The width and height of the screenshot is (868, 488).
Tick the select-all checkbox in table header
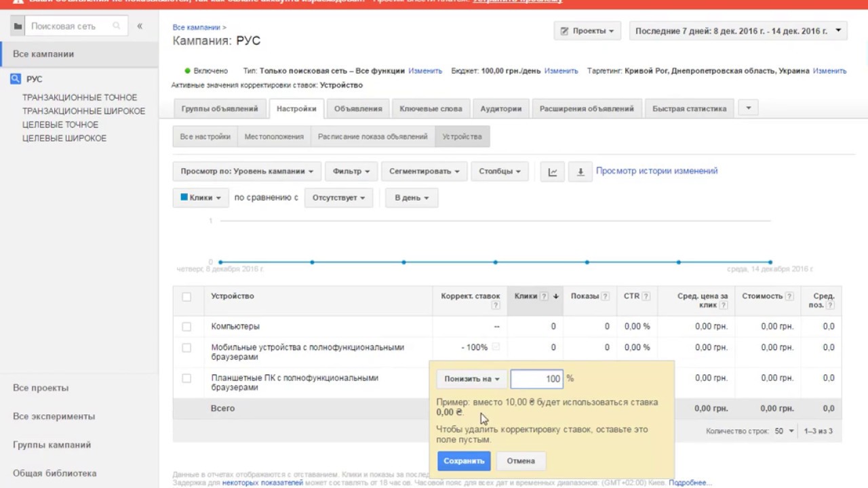point(186,296)
